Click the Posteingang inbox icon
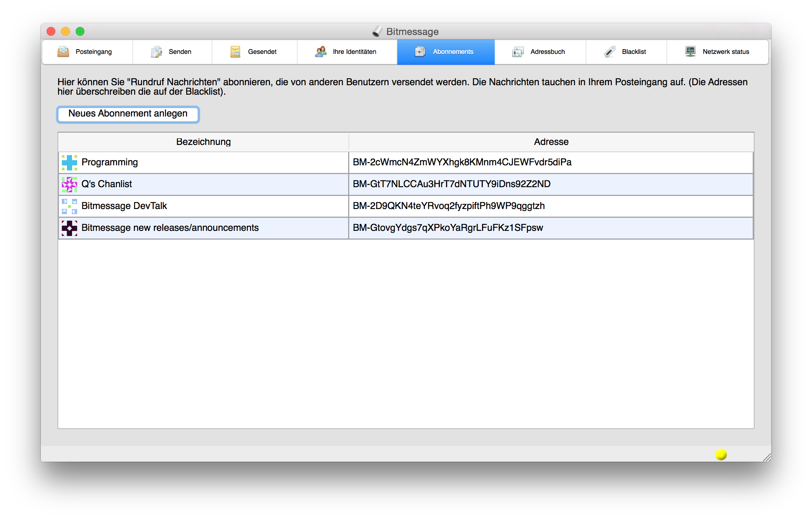 point(63,52)
